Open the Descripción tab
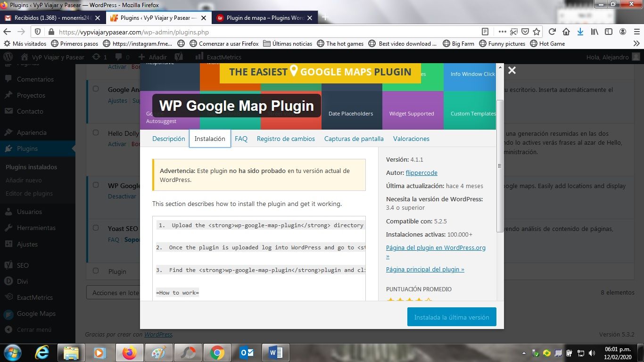Image resolution: width=644 pixels, height=362 pixels. click(168, 139)
